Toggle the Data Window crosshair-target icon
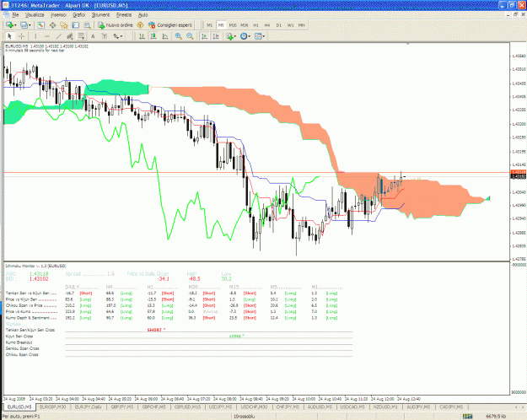The image size is (527, 420). click(52, 25)
